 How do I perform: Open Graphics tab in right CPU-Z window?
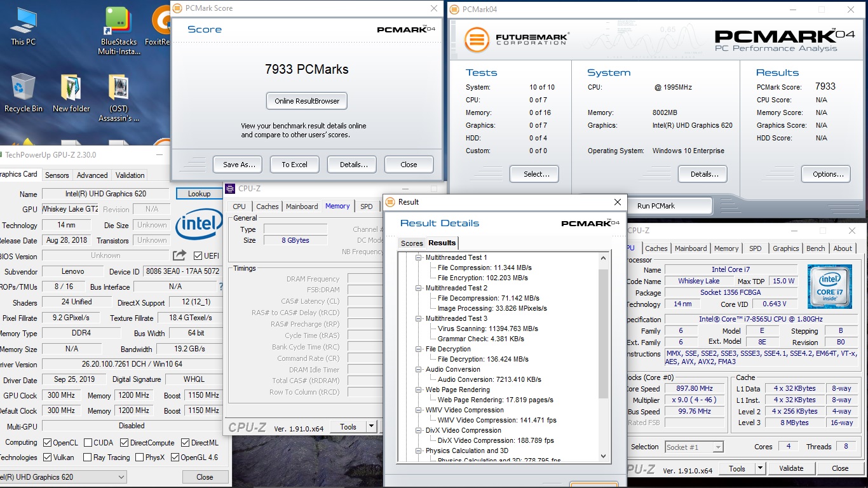(x=786, y=248)
